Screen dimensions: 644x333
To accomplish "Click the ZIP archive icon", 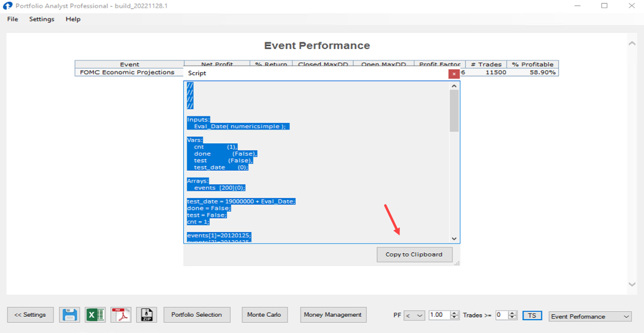I will (x=146, y=315).
